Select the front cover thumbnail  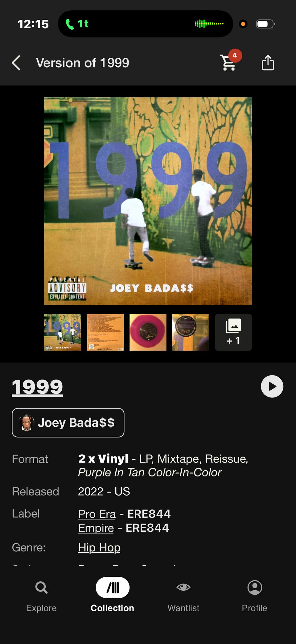tap(63, 332)
